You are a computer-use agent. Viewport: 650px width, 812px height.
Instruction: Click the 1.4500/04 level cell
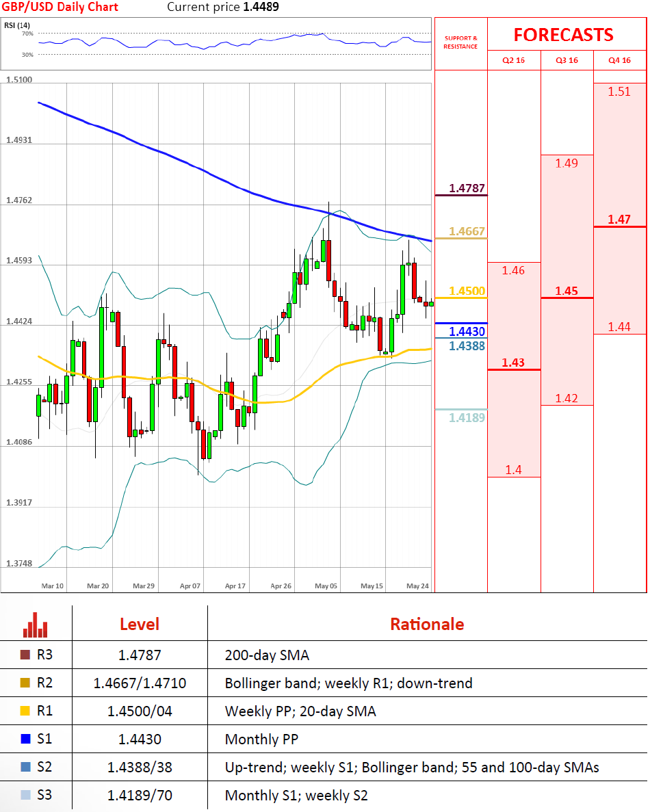(140, 711)
